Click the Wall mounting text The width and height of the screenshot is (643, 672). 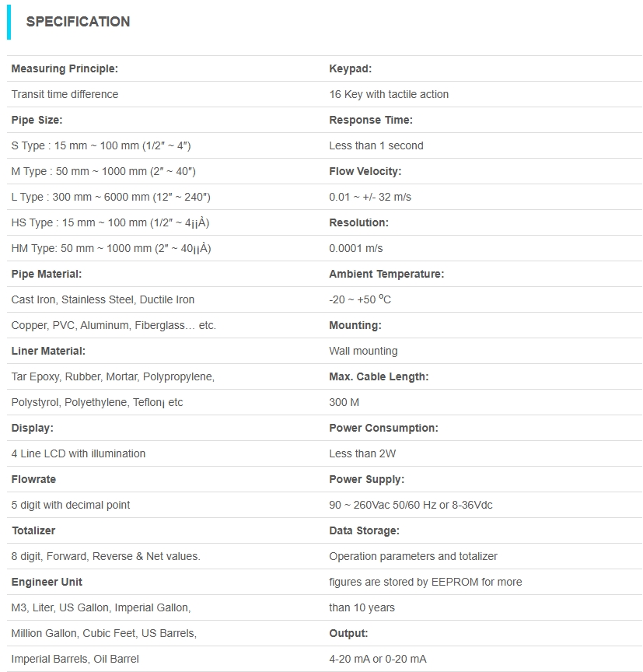tap(363, 351)
